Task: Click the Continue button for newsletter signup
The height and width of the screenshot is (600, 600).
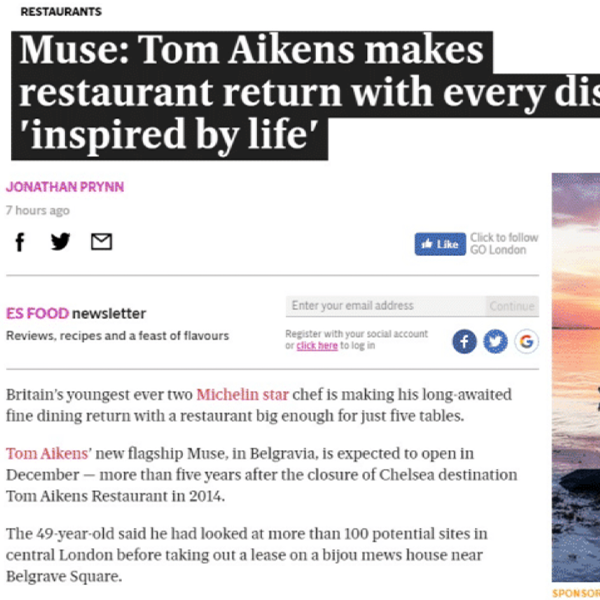Action: point(512,306)
